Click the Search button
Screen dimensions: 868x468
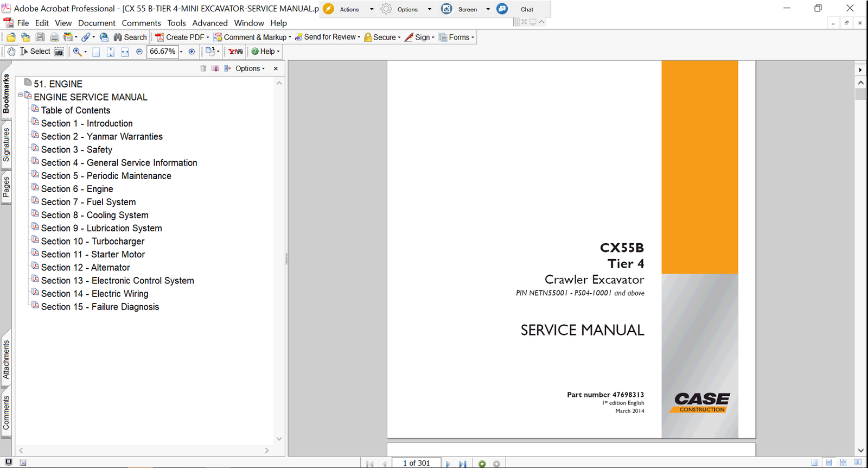click(130, 37)
